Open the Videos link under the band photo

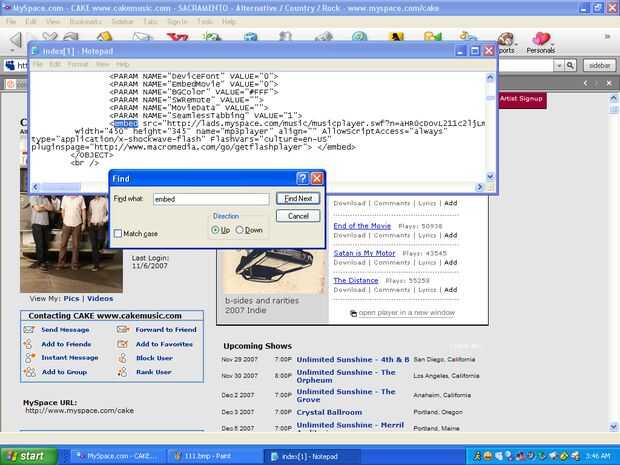[x=100, y=299]
